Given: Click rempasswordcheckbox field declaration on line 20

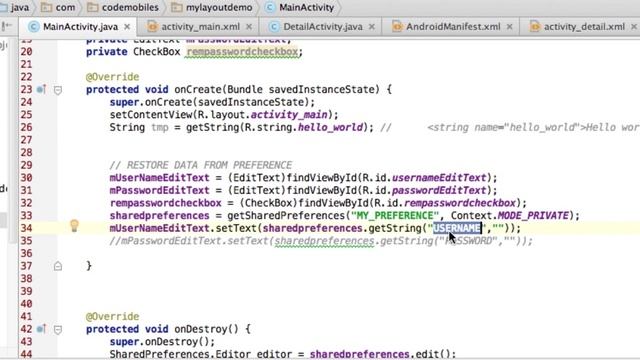Looking at the screenshot, I should (x=242, y=52).
